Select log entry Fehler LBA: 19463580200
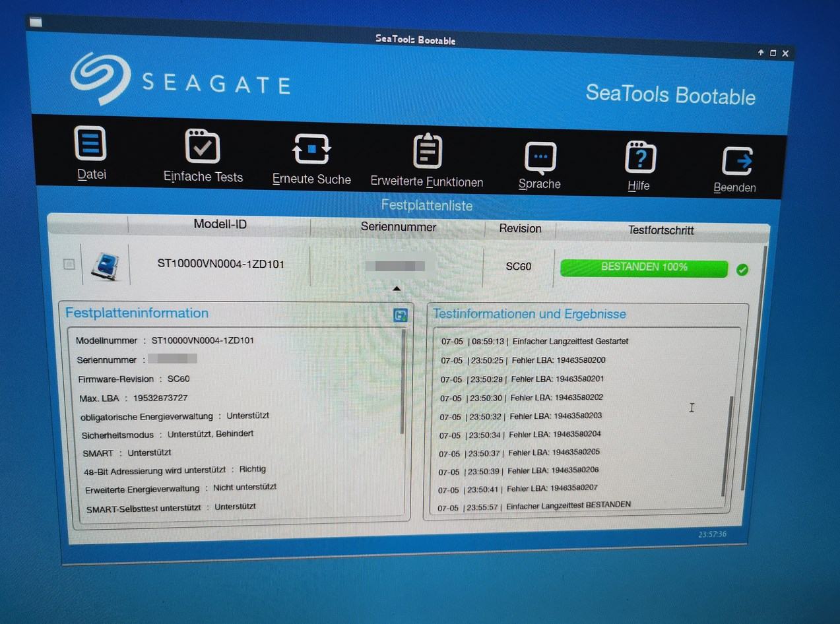The image size is (840, 624). [x=523, y=361]
